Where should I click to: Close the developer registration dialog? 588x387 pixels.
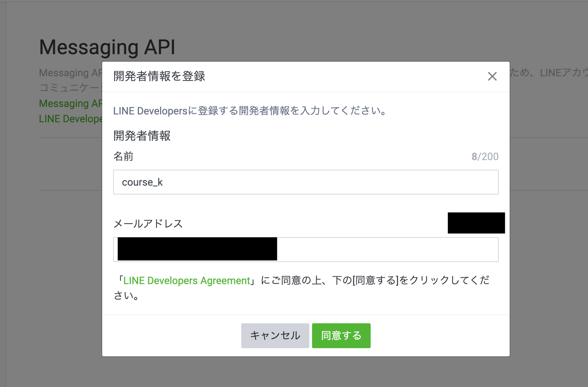[x=492, y=76]
